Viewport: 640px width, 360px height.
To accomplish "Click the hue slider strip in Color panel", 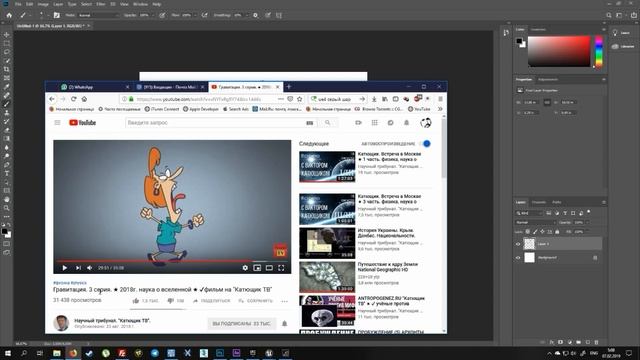I will click(x=598, y=51).
